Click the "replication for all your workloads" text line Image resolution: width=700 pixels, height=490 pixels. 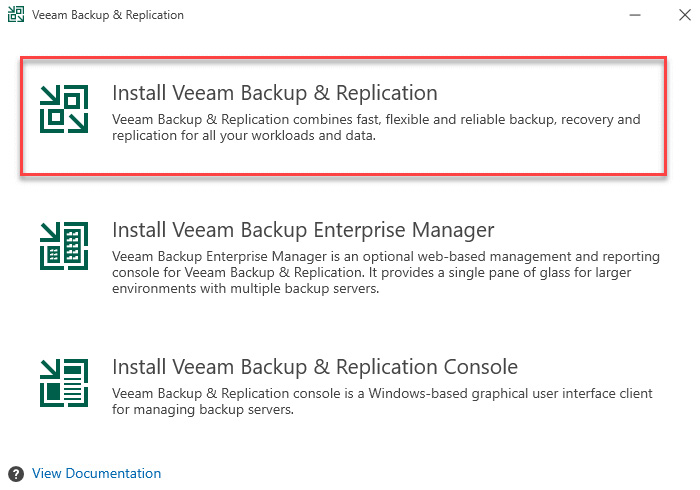click(x=244, y=136)
